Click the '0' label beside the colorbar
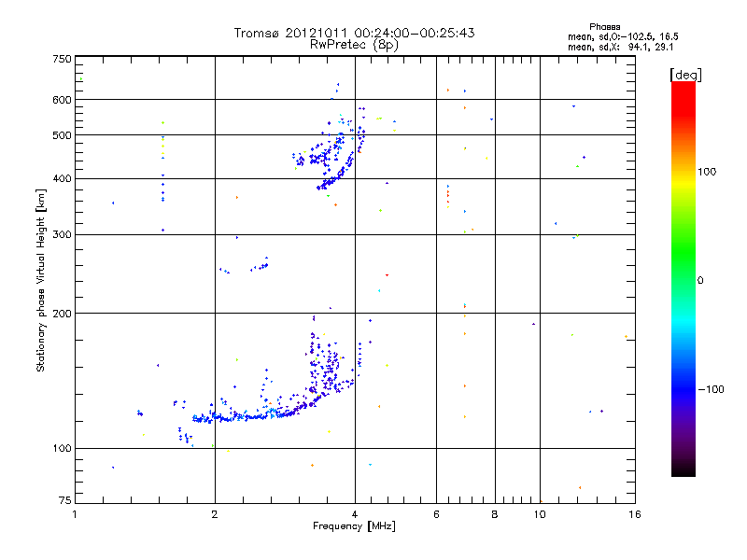 700,281
